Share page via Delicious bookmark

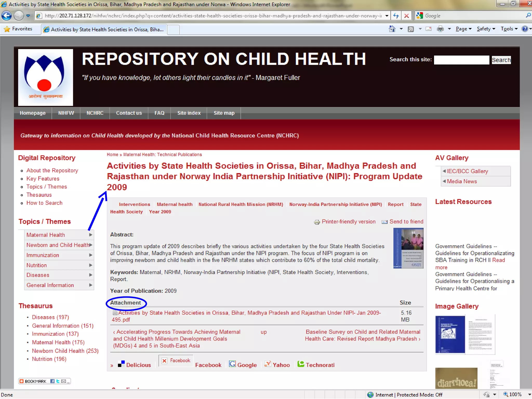coord(138,365)
